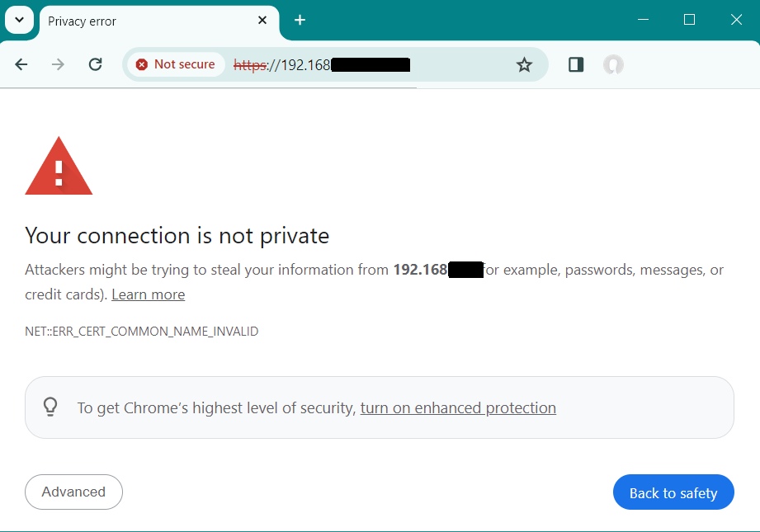Image resolution: width=760 pixels, height=532 pixels.
Task: Close the Chrome browser window
Action: [737, 20]
